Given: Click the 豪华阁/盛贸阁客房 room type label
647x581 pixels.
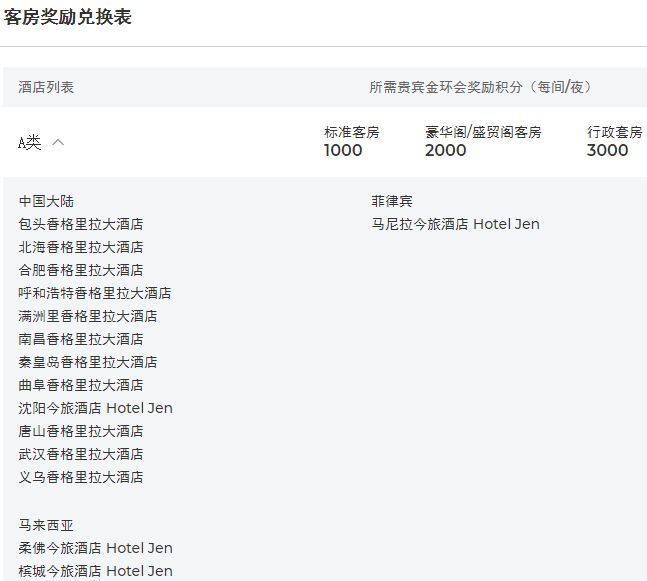Looking at the screenshot, I should [483, 132].
